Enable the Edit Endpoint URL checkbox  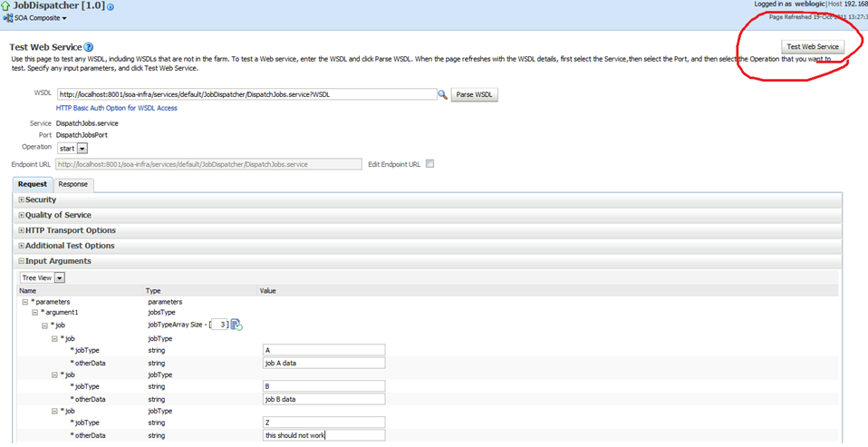tap(430, 164)
